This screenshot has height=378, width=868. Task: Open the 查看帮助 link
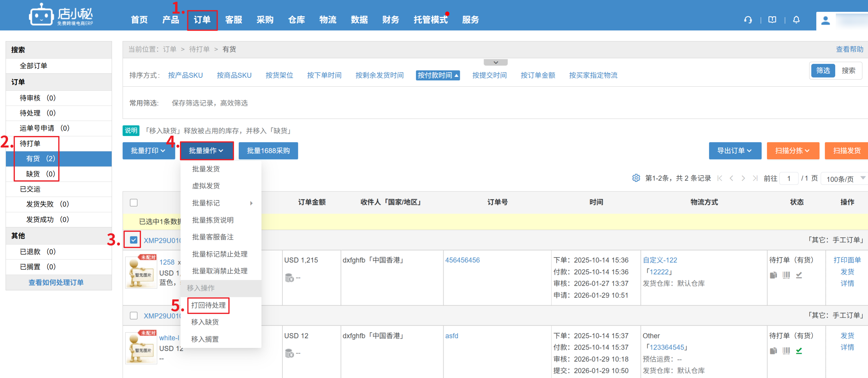coord(849,49)
